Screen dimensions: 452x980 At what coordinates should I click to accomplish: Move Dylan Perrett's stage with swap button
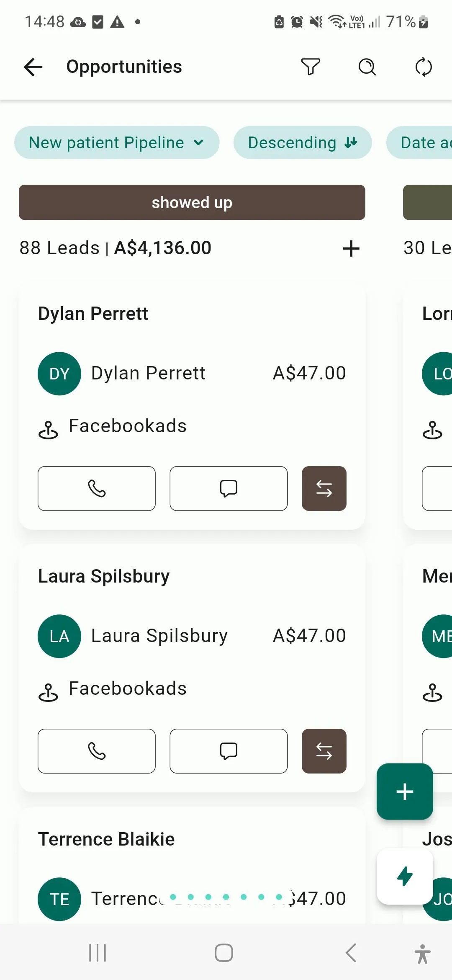(324, 488)
